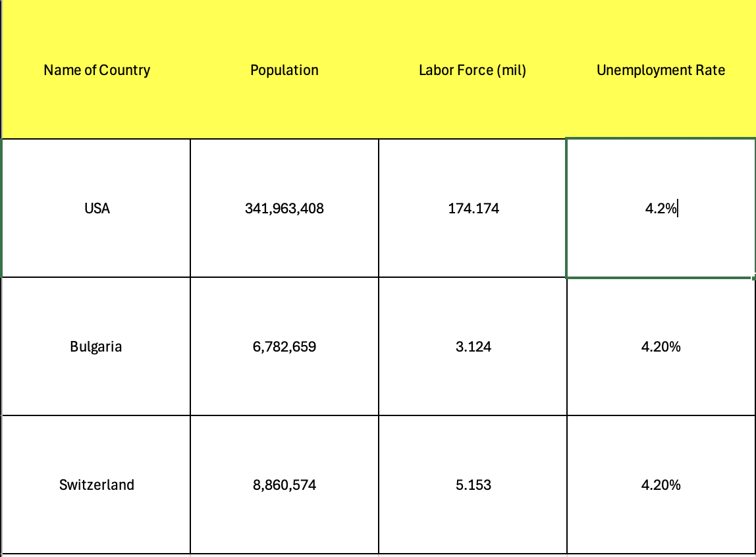Click Switzerland's unemployment rate cell

pos(661,485)
